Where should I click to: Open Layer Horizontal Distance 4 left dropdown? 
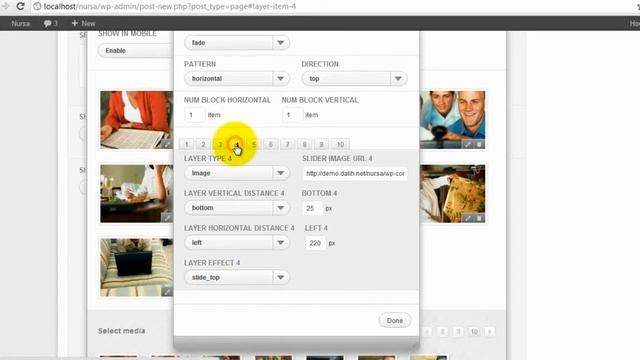[x=237, y=242]
